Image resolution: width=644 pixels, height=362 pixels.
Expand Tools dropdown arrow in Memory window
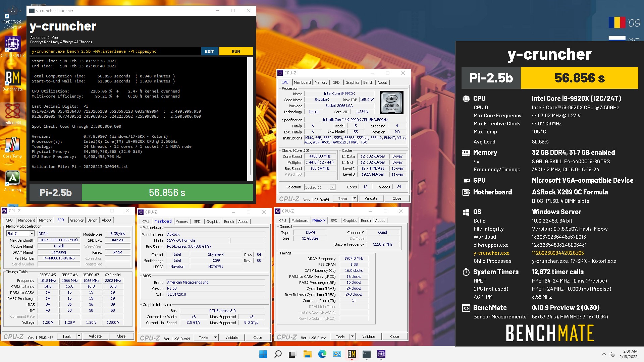(x=352, y=337)
